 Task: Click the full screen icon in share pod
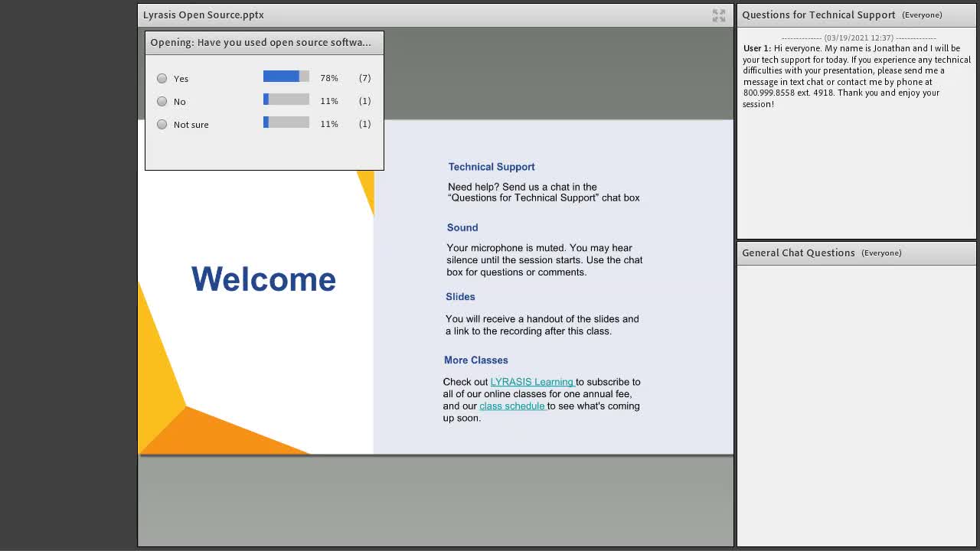click(718, 15)
